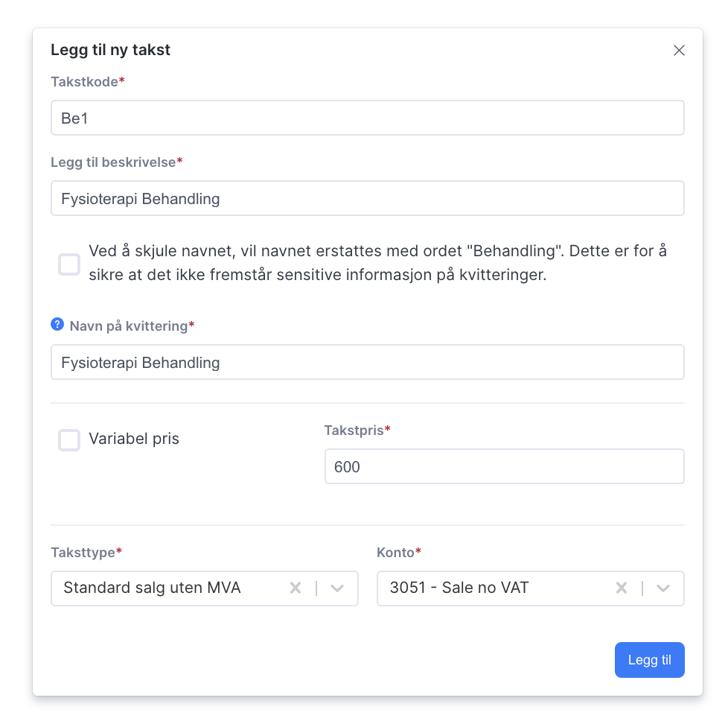Focus the Takstpris field showing 600
The width and height of the screenshot is (728, 727).
(x=504, y=466)
